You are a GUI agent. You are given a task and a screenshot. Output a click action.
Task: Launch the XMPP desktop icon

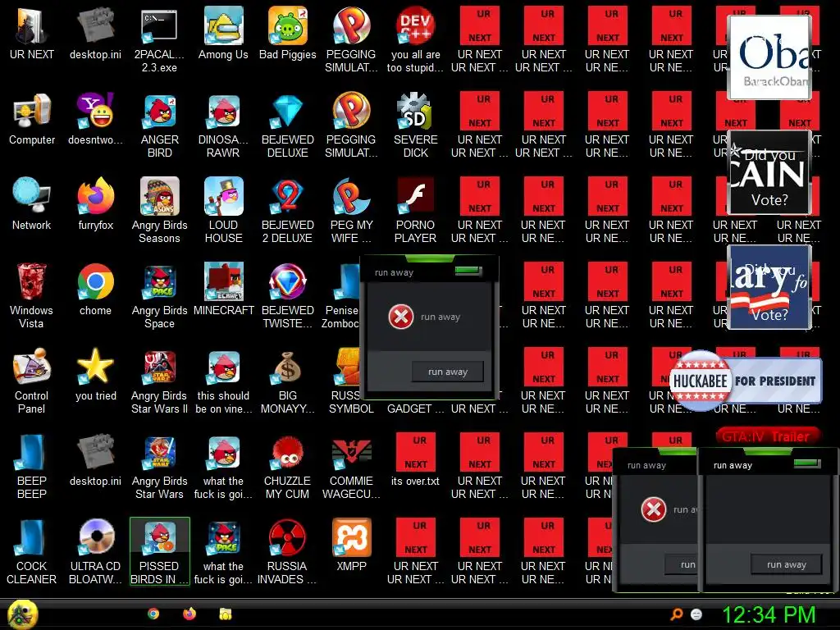[351, 545]
